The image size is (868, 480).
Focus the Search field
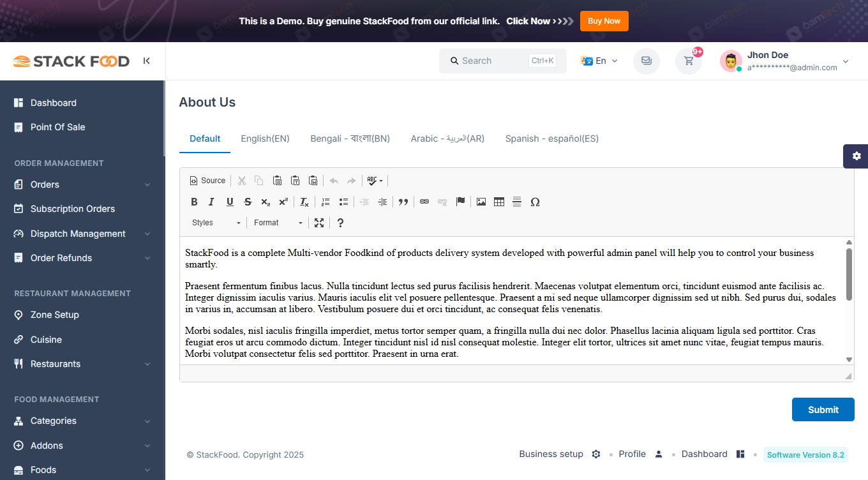pyautogui.click(x=503, y=61)
